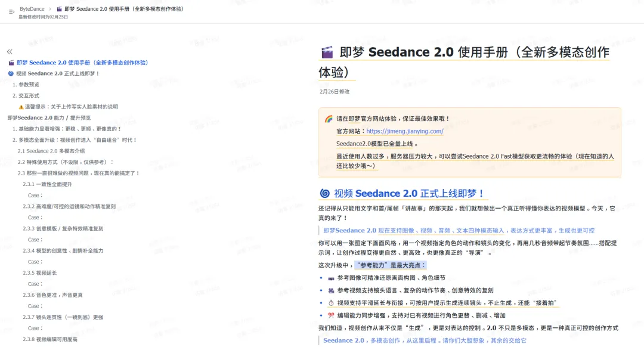
Task: Open the Case entry under 2.3.3
Action: coord(35,240)
